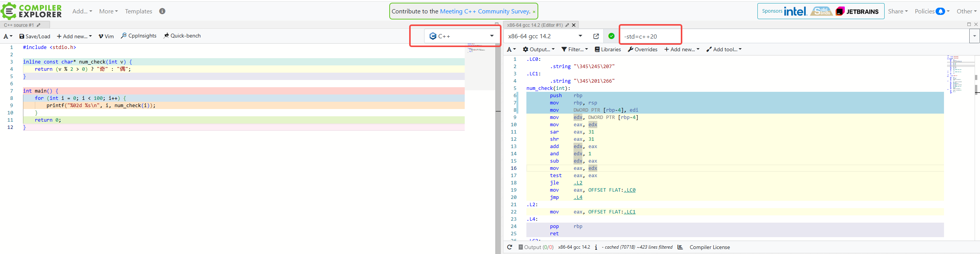This screenshot has height=254, width=980.
Task: Click the Solid Sands sponsor logo
Action: (821, 11)
